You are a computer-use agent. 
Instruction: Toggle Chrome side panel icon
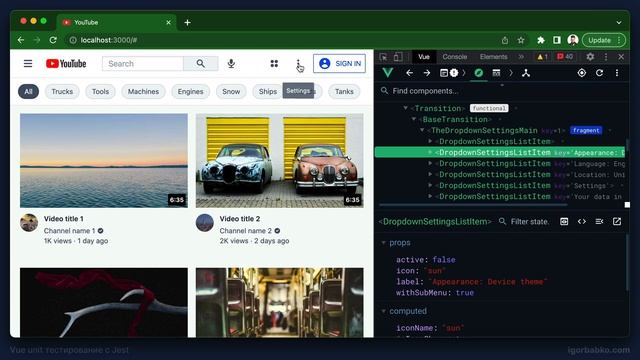coord(557,40)
